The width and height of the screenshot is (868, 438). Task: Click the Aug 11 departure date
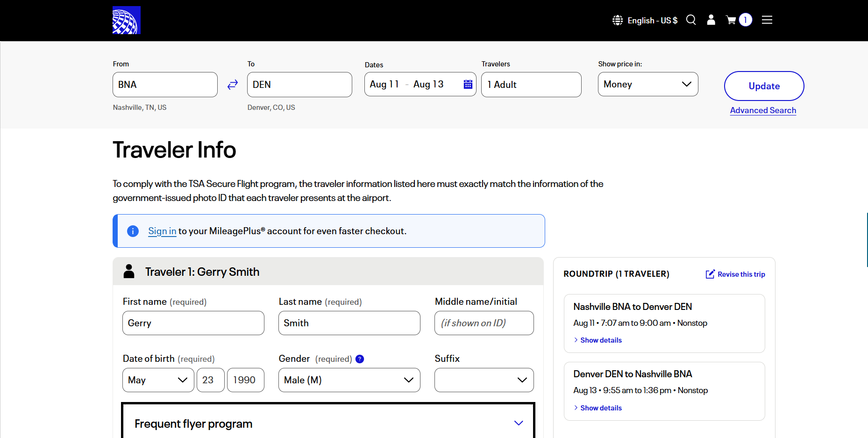(x=384, y=84)
